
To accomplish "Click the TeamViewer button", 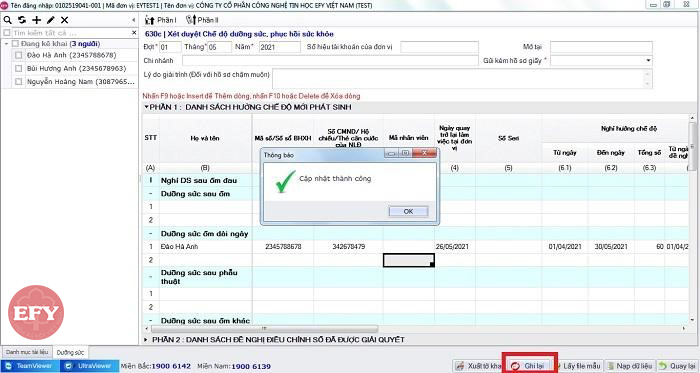I will point(29,366).
